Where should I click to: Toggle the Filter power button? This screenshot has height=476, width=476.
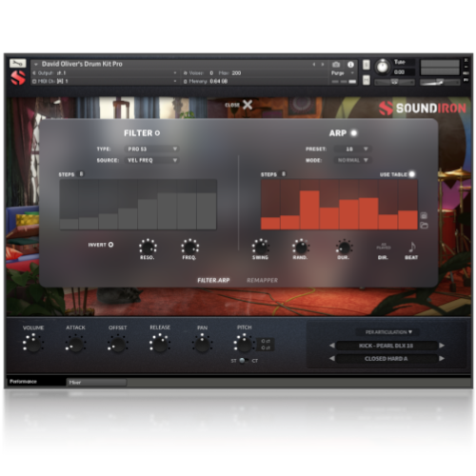coord(157,133)
